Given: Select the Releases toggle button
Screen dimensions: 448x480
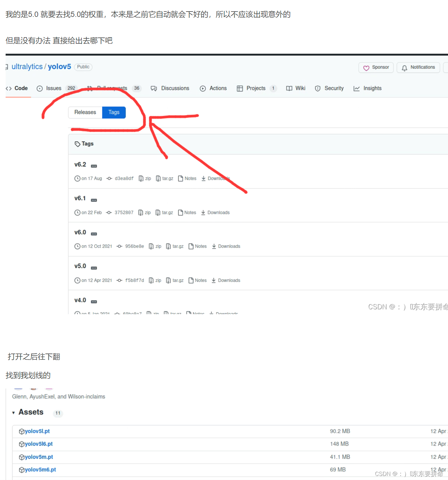Looking at the screenshot, I should click(85, 112).
